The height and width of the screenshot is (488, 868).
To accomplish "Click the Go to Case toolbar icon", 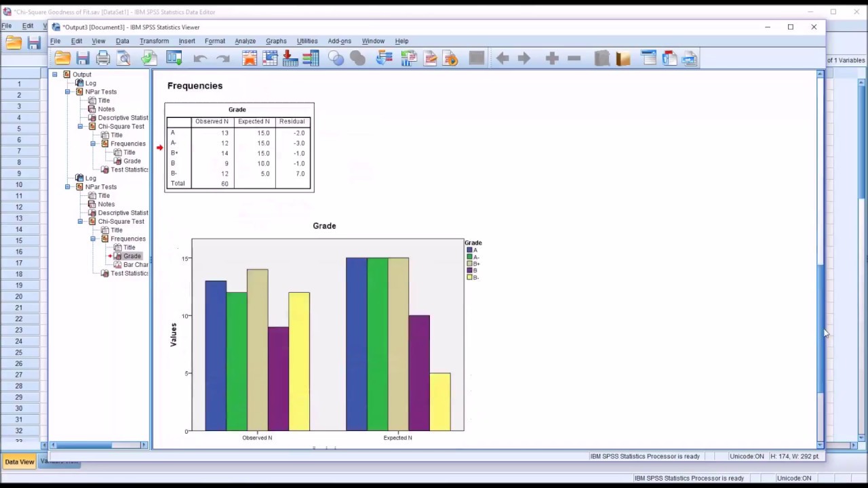I will click(270, 58).
